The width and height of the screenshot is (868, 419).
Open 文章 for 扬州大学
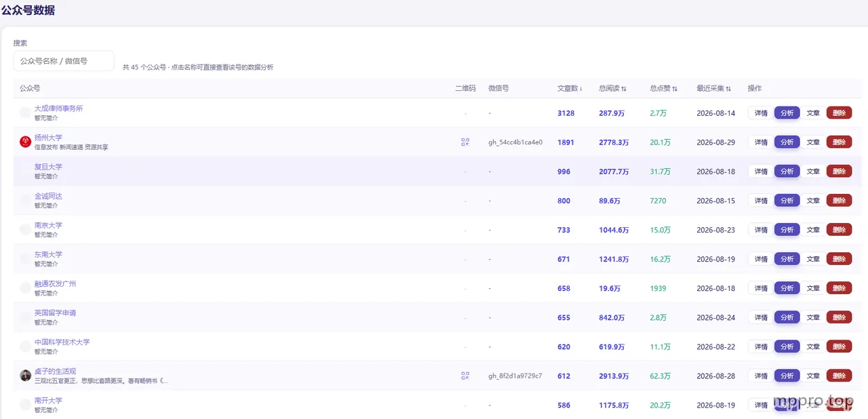[813, 142]
